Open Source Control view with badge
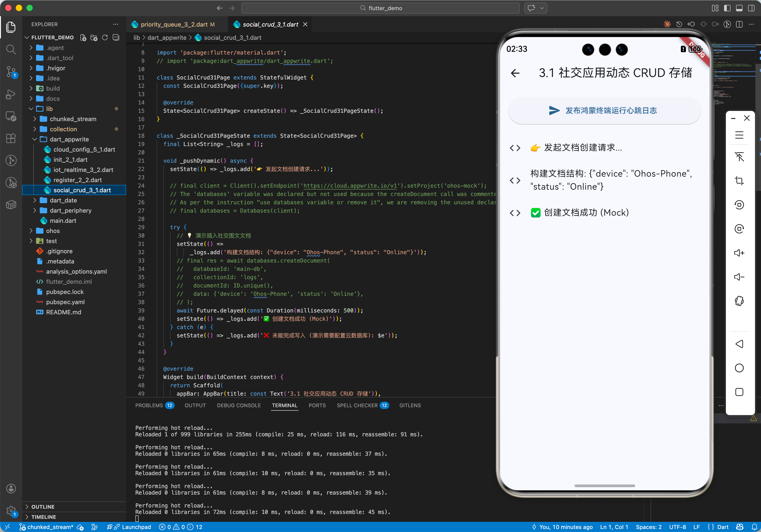The height and width of the screenshot is (532, 761). pos(11,72)
